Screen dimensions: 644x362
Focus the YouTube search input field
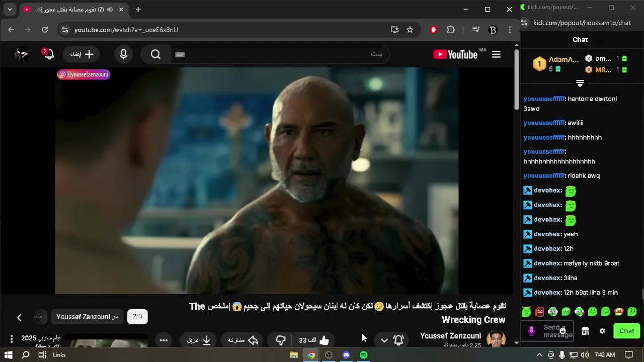coord(280,54)
